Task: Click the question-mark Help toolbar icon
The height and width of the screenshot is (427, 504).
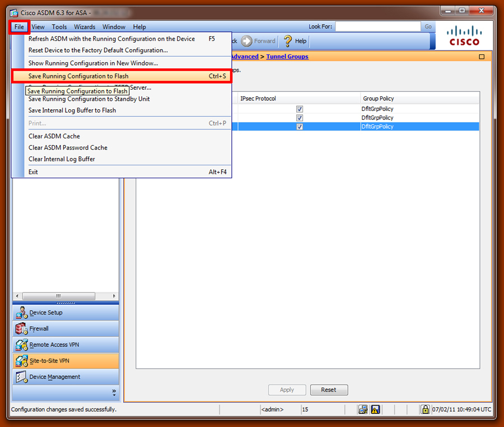Action: click(288, 41)
